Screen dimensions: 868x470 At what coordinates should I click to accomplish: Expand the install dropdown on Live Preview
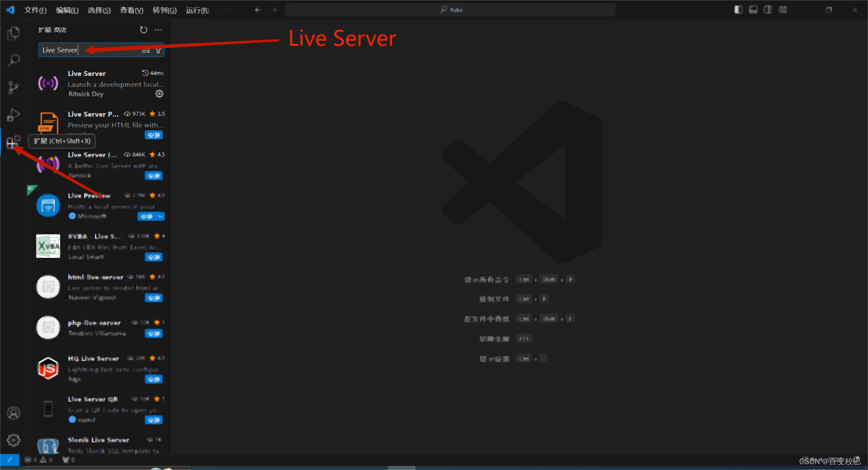(x=159, y=216)
